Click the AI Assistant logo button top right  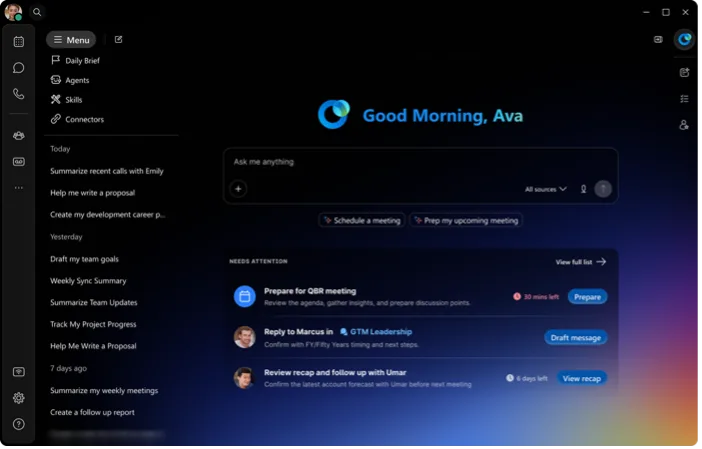coord(684,40)
